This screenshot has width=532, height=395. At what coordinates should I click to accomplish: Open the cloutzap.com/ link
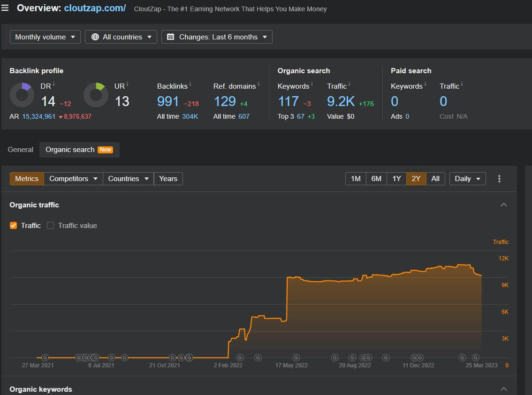(x=95, y=8)
